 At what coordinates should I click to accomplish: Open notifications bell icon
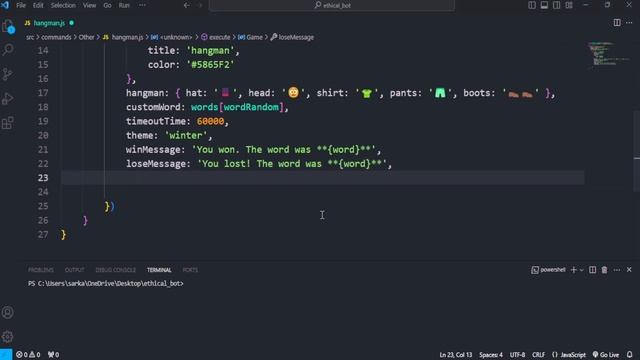click(630, 355)
